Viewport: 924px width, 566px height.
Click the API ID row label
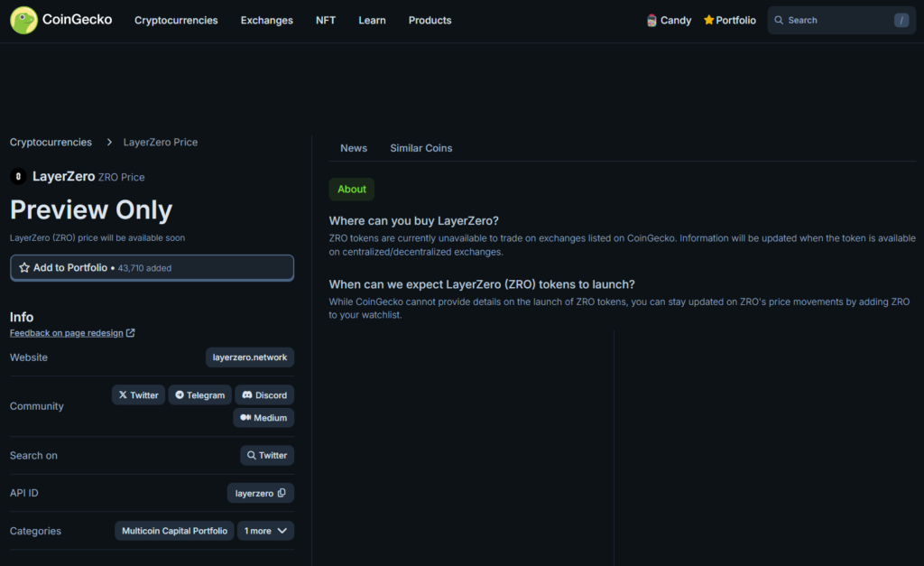[24, 493]
